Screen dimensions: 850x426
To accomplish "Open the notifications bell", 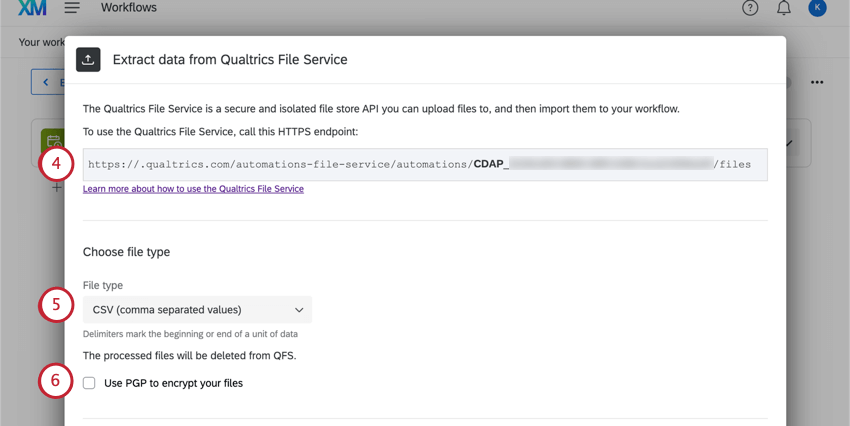I will click(x=784, y=8).
